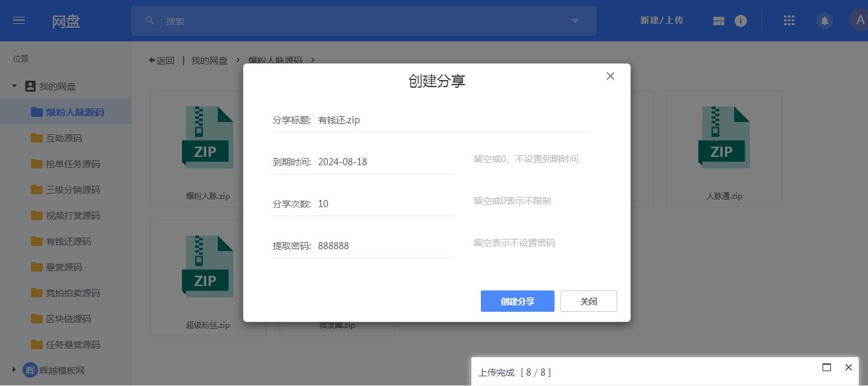Expand the 辉越模板网 tree node
The width and height of the screenshot is (868, 386).
pyautogui.click(x=14, y=370)
